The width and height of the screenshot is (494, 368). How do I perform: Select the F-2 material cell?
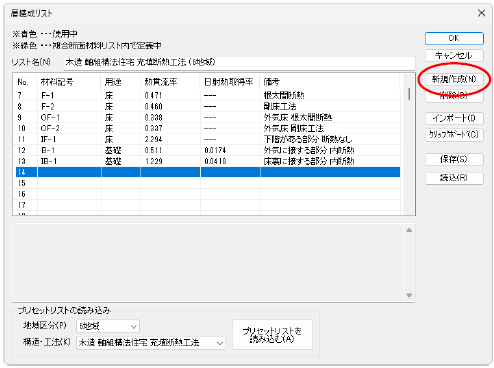48,107
